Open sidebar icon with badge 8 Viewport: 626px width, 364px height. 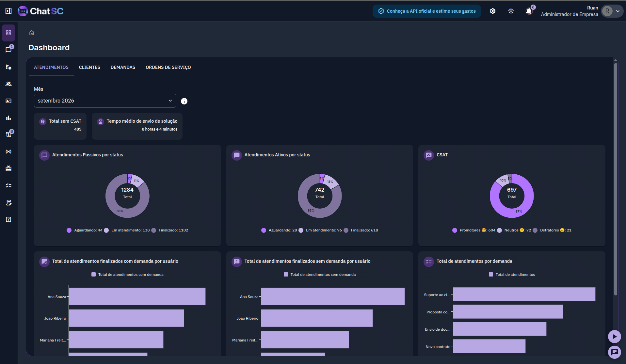tap(8, 135)
